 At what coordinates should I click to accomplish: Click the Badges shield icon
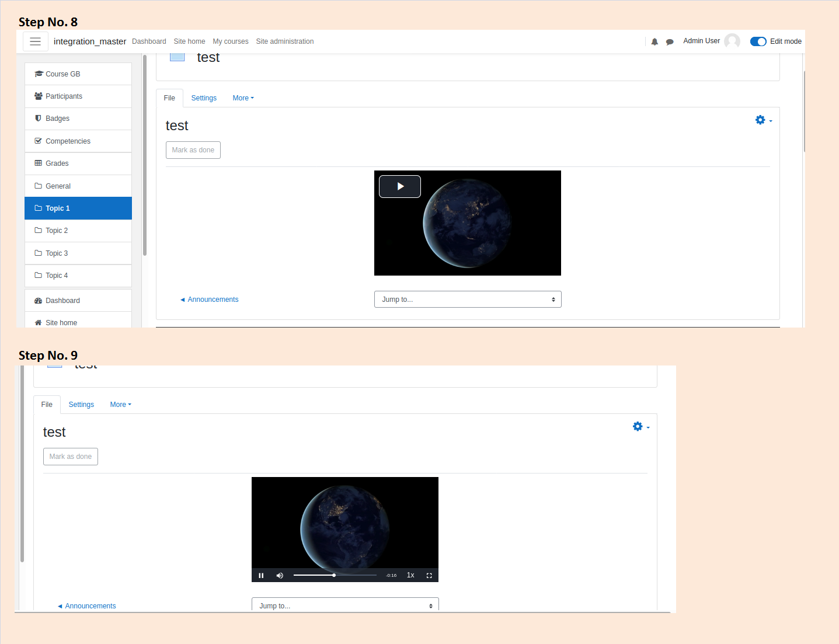pos(39,119)
